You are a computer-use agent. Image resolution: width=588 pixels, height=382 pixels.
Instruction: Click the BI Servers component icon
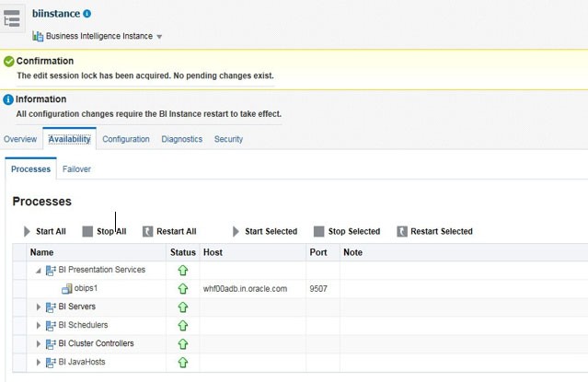pyautogui.click(x=51, y=307)
